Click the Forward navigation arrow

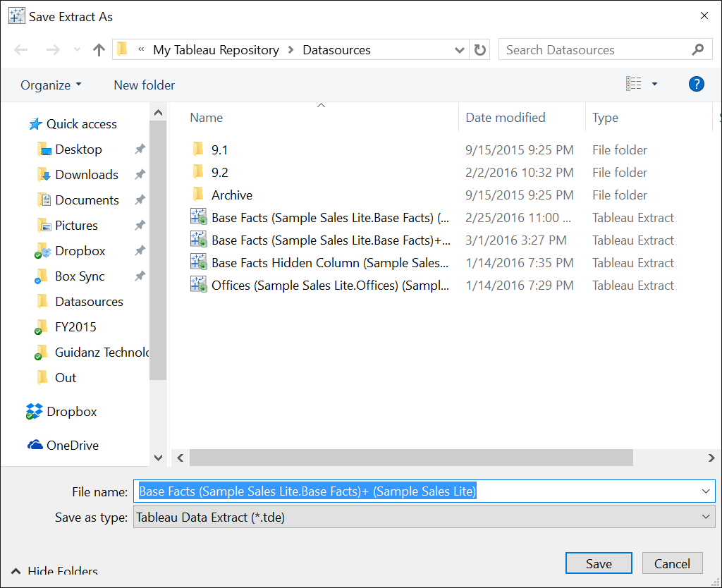[x=53, y=50]
